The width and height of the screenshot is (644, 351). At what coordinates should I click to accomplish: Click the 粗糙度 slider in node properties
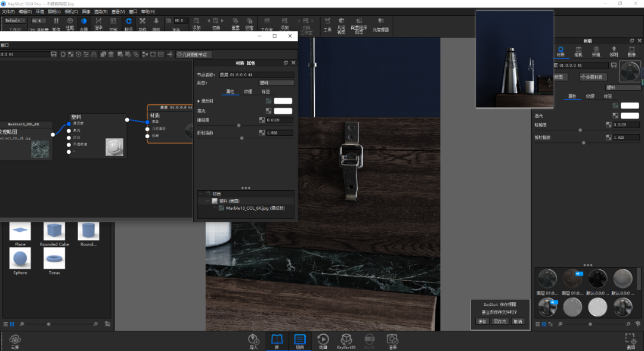(x=245, y=126)
